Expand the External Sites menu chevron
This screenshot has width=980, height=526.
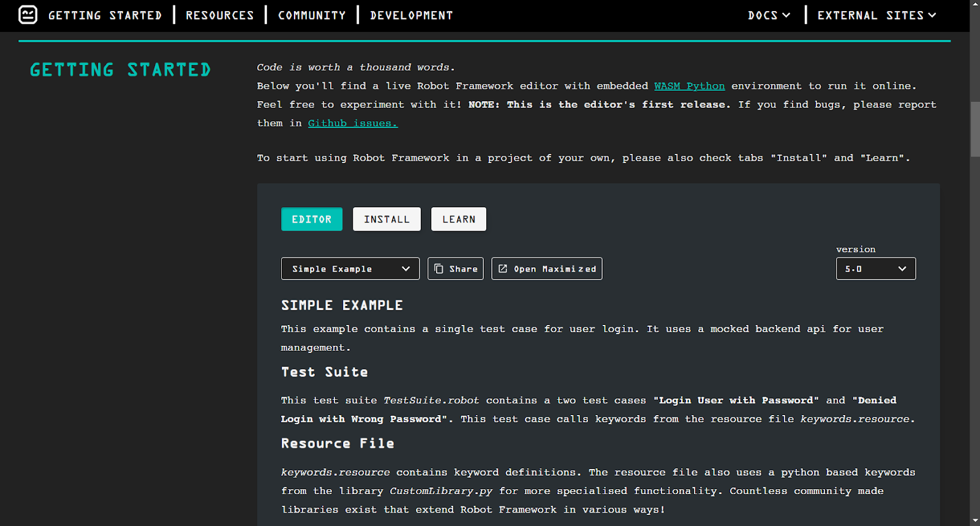pos(932,15)
